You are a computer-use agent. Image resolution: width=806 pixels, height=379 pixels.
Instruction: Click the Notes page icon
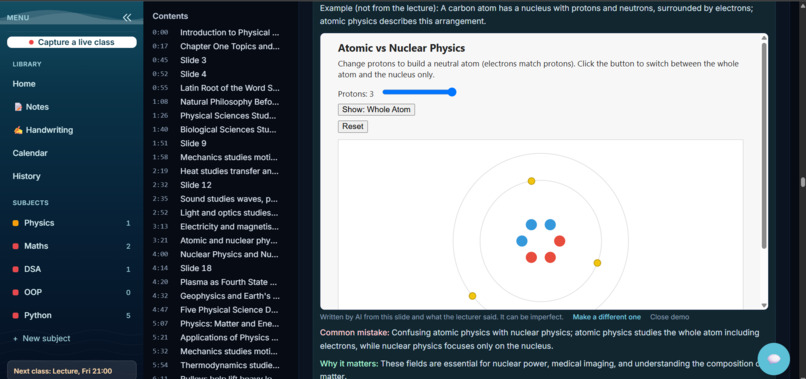click(18, 107)
